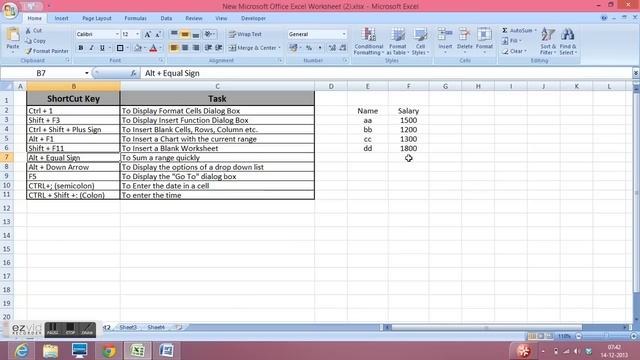
Task: Align text right
Action: click(x=196, y=48)
